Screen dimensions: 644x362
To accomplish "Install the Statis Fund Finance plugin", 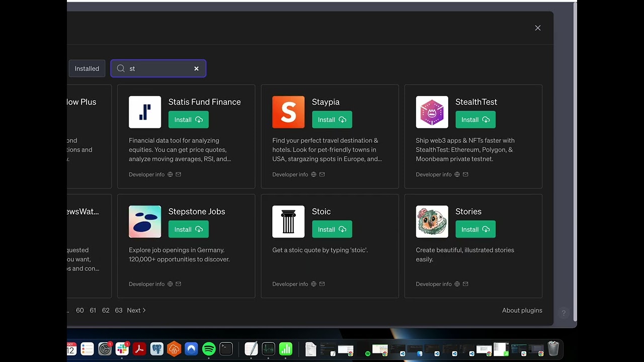I will (x=189, y=120).
